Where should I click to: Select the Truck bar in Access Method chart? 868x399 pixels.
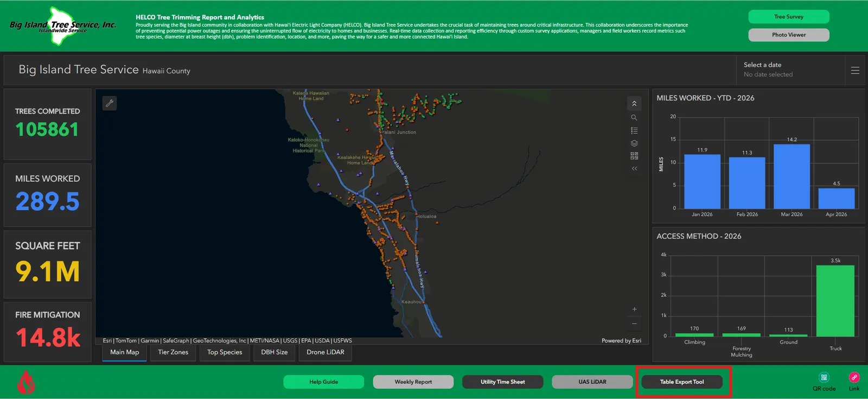coord(835,301)
